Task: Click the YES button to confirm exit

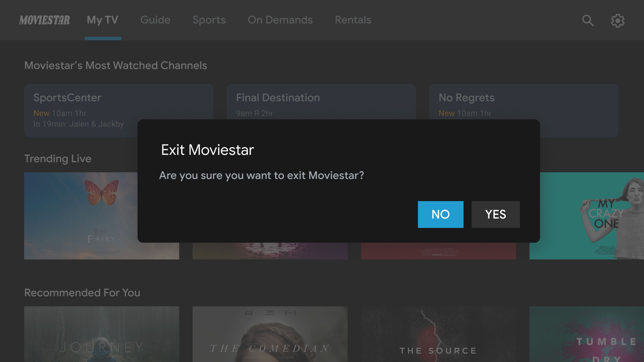Action: pos(495,215)
